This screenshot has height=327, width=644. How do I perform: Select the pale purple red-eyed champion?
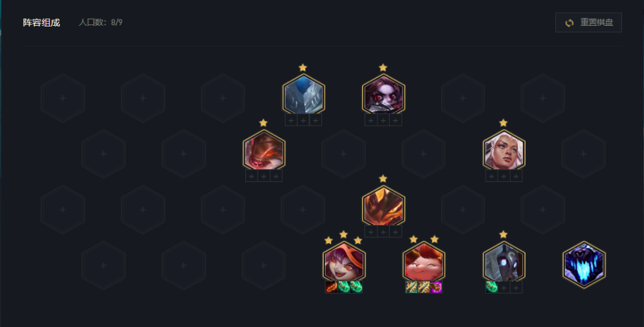point(383,94)
